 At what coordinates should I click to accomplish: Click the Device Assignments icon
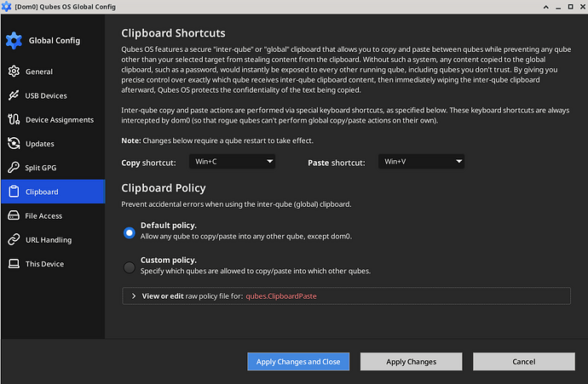click(14, 119)
